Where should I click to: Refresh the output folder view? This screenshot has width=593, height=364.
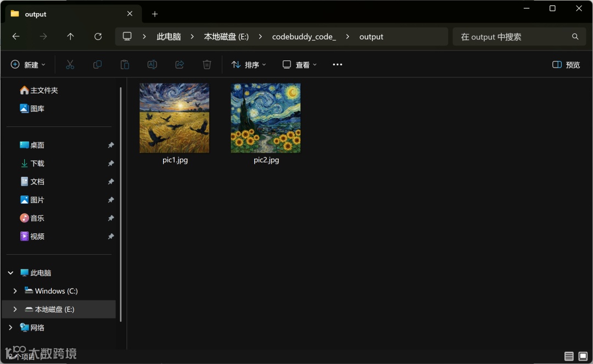(x=98, y=37)
